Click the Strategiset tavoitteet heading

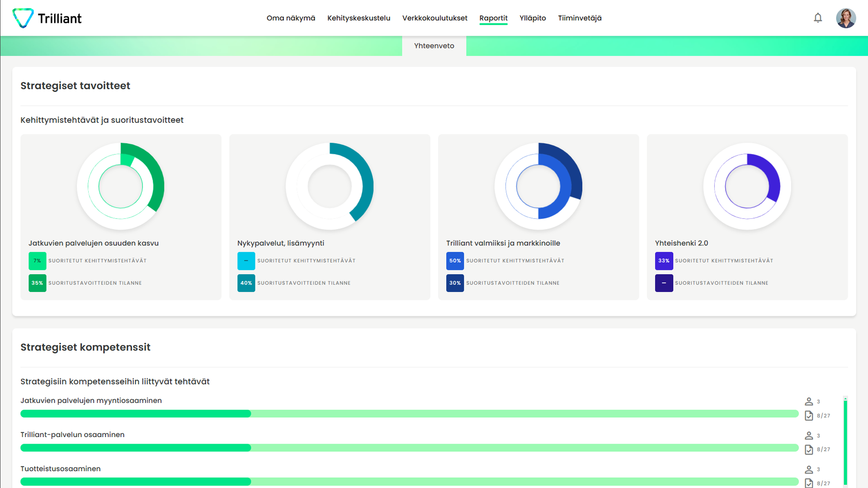[x=75, y=86]
